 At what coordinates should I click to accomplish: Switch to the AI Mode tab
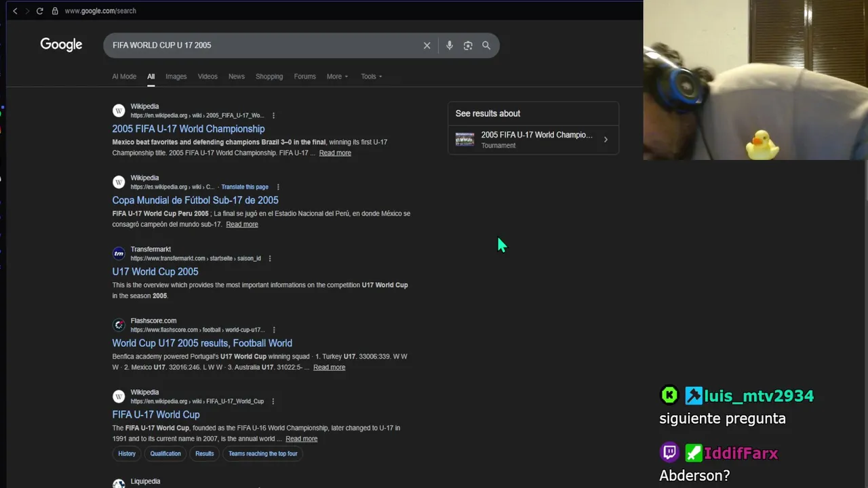124,77
